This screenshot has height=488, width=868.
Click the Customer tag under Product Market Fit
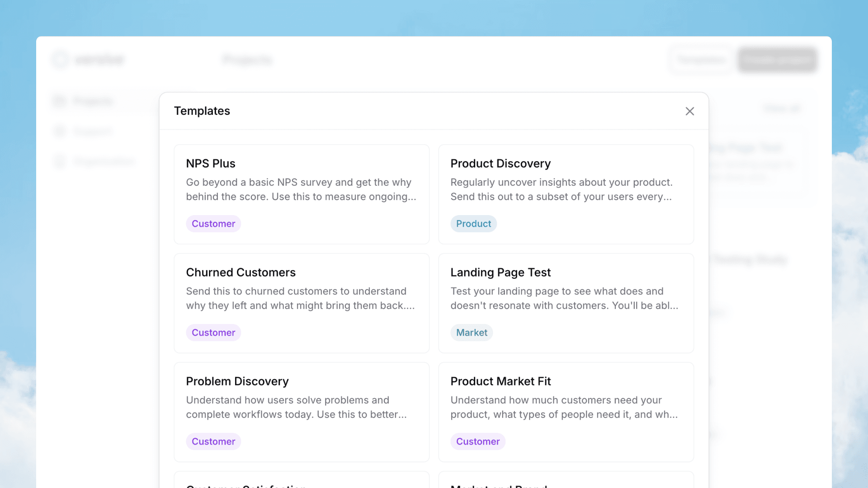[x=478, y=441]
